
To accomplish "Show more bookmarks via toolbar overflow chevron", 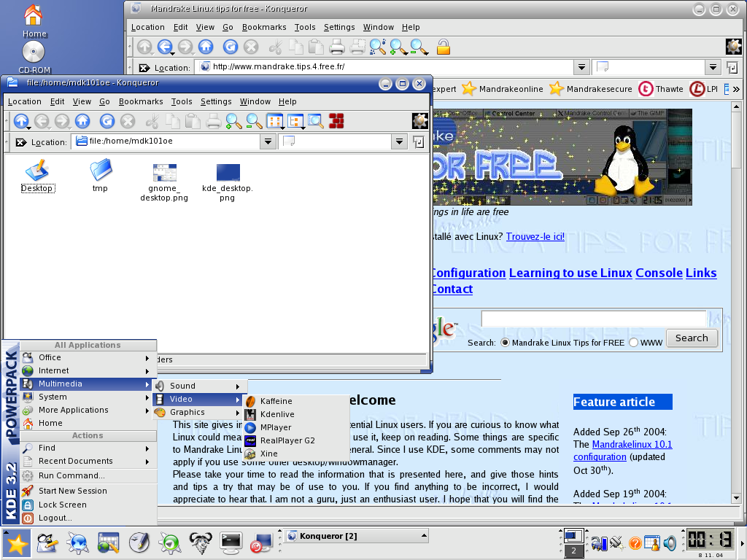I will pyautogui.click(x=737, y=89).
